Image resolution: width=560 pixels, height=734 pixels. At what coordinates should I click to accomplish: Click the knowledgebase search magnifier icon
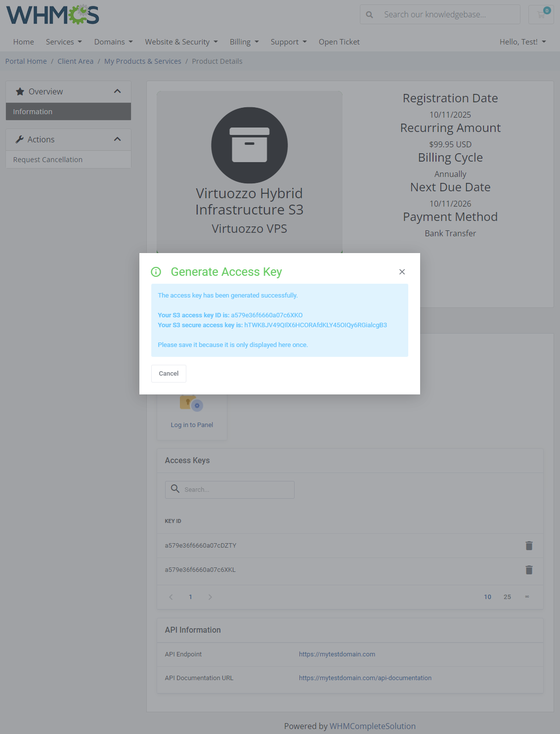369,14
